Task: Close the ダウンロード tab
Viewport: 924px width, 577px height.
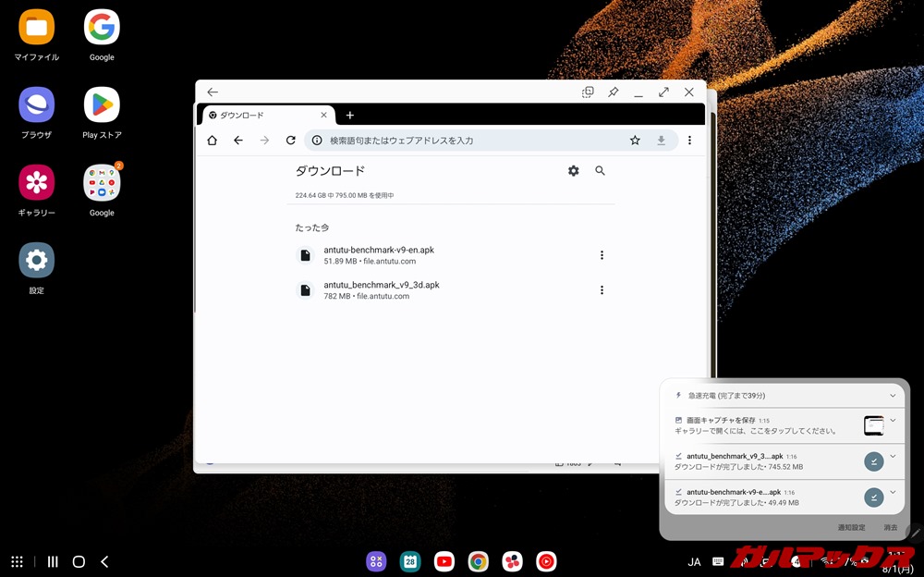Action: tap(323, 116)
